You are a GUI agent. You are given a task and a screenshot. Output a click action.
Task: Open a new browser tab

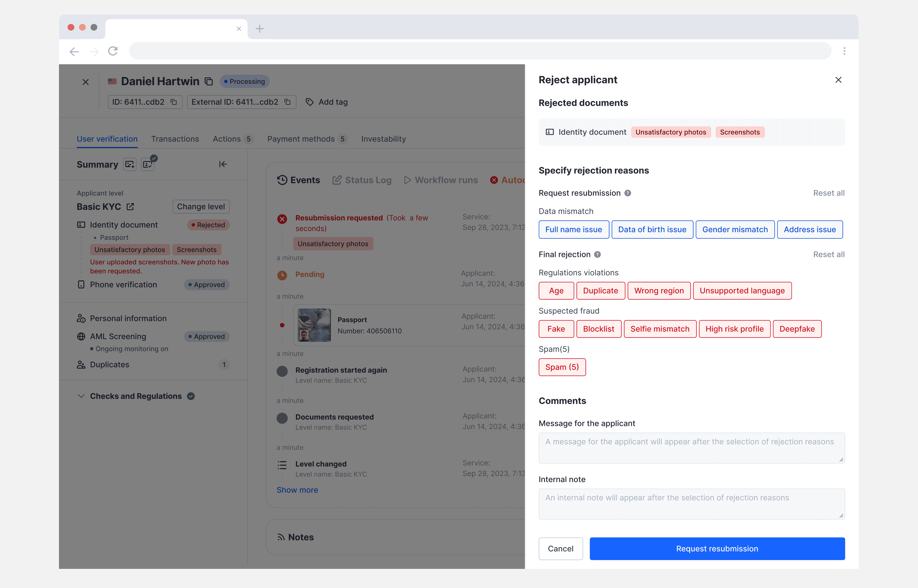(260, 29)
